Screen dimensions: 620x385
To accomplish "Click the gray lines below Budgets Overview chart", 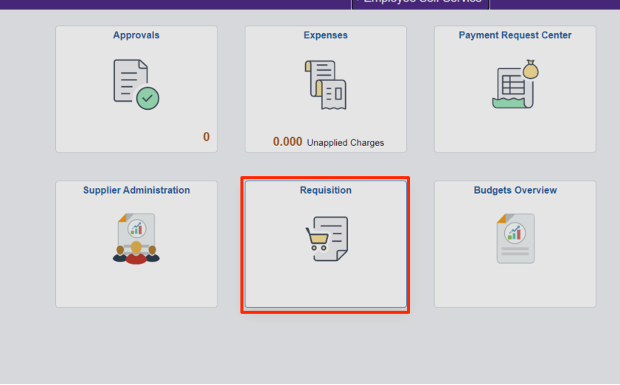I will coord(515,251).
